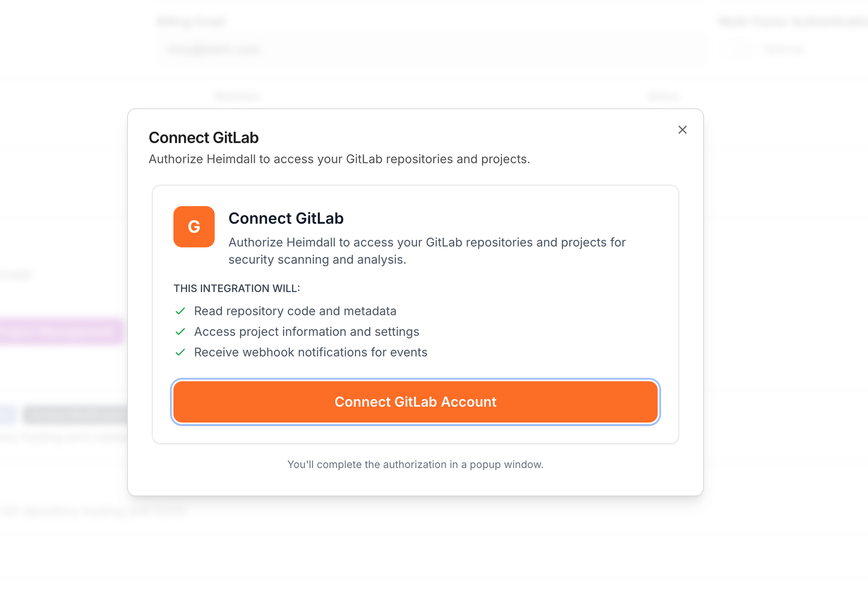
Task: Select the "Receive webhook notifications for events" permission row
Action: point(311,352)
